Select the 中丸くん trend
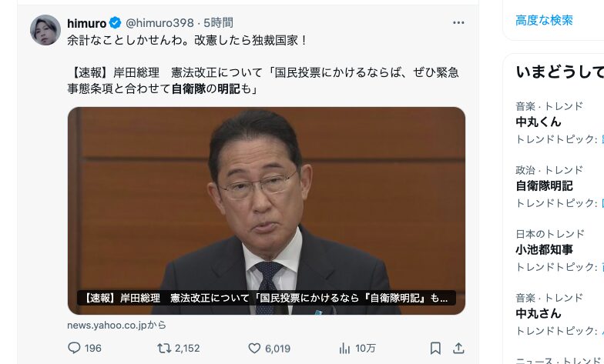Image resolution: width=604 pixels, height=364 pixels. click(x=539, y=122)
